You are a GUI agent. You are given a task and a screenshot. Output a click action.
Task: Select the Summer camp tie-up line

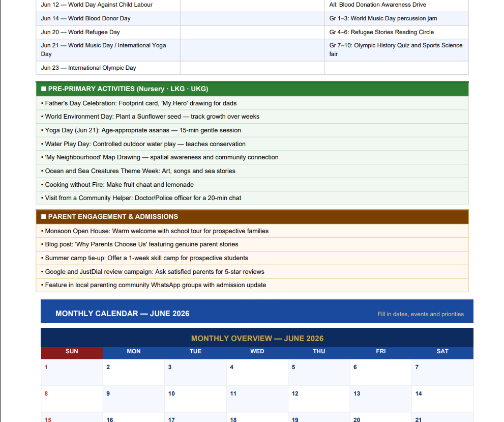point(252,258)
